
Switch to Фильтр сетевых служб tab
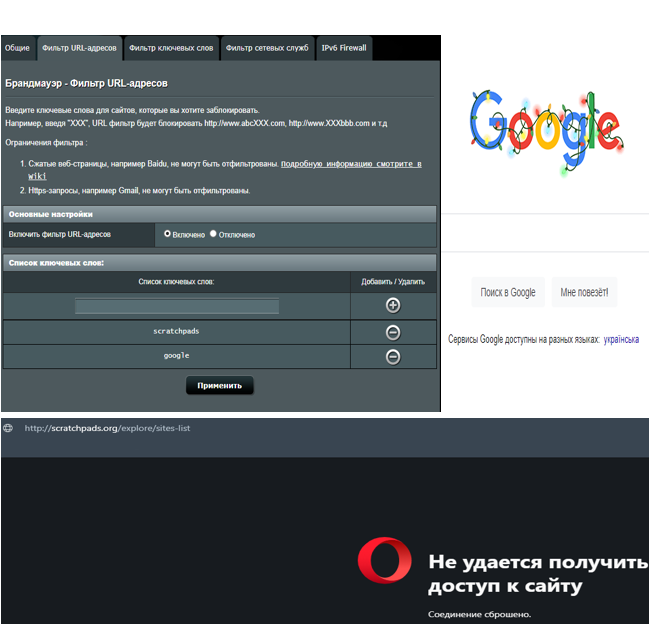[x=266, y=48]
